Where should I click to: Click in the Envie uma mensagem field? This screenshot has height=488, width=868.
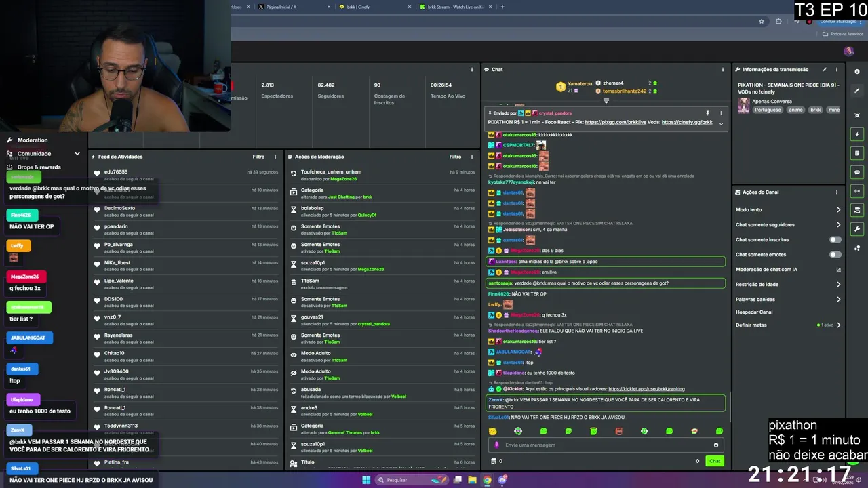coord(606,445)
